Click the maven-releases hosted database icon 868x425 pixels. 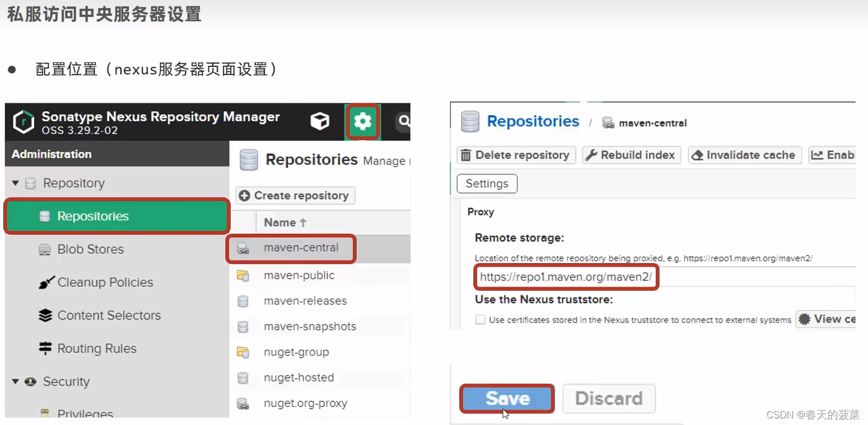[243, 301]
